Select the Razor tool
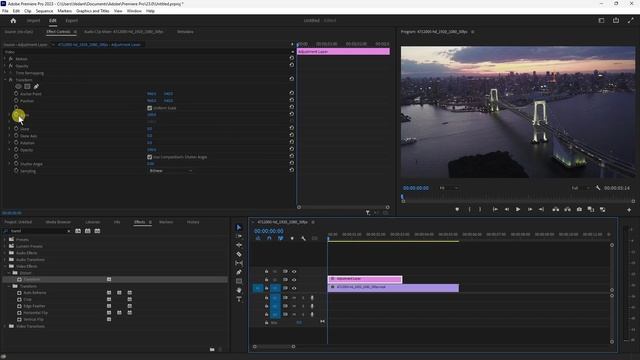The height and width of the screenshot is (360, 640). point(239,254)
